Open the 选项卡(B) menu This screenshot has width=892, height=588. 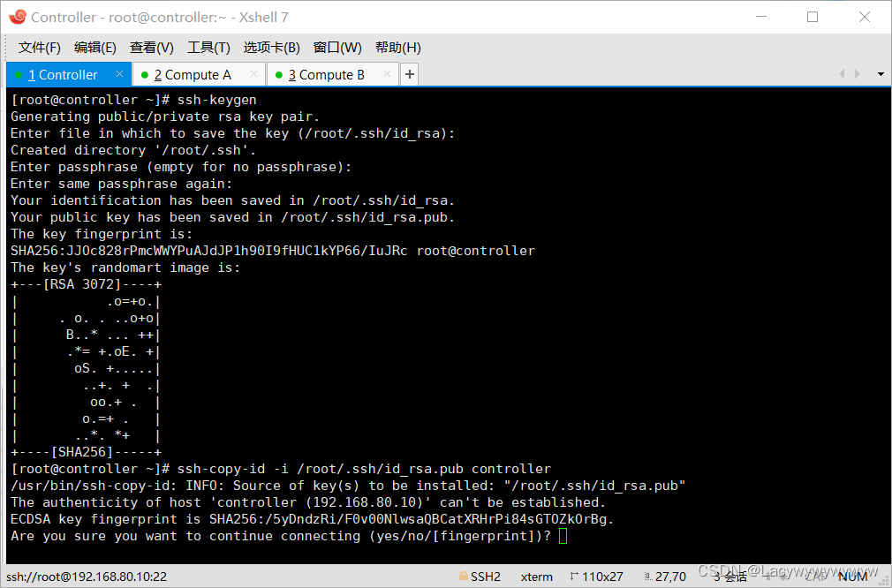[x=271, y=48]
